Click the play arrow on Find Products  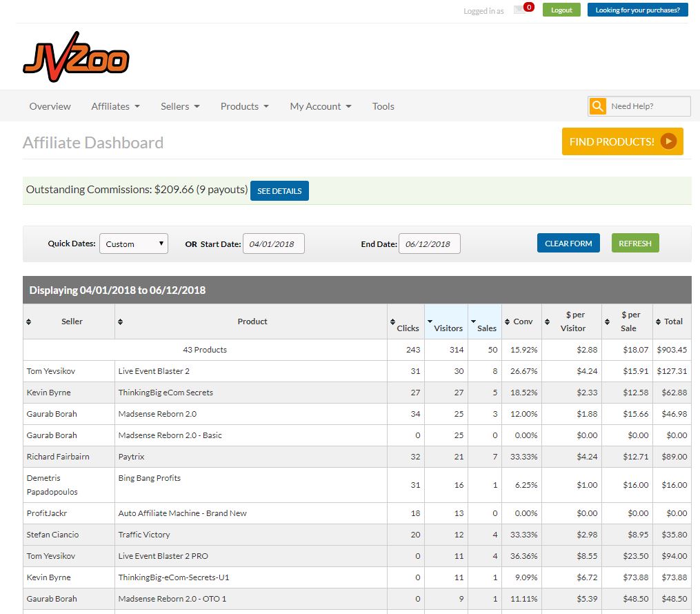(x=668, y=141)
